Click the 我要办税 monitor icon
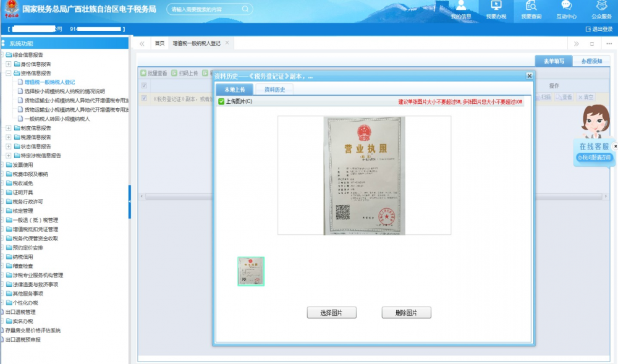The height and width of the screenshot is (364, 618). tap(496, 6)
